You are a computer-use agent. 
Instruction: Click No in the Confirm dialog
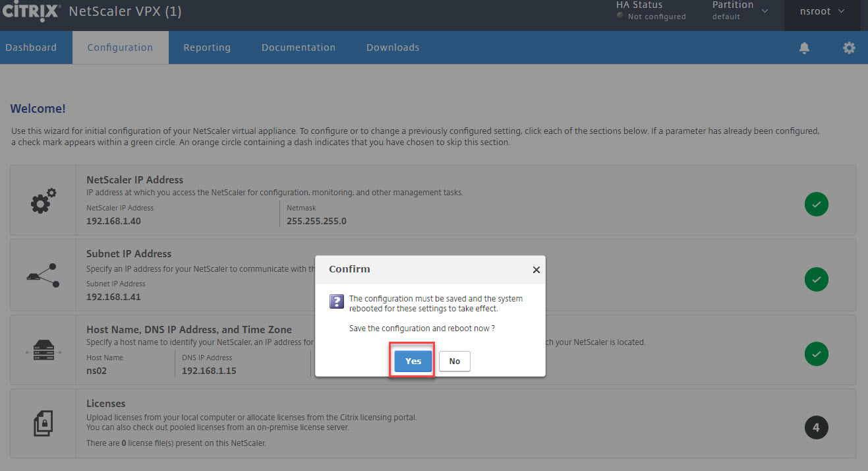(454, 361)
